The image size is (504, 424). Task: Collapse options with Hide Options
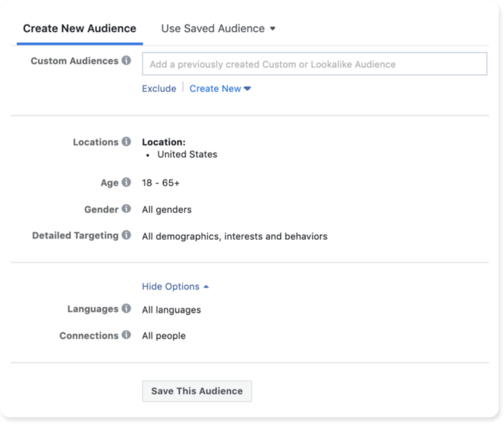pyautogui.click(x=175, y=287)
